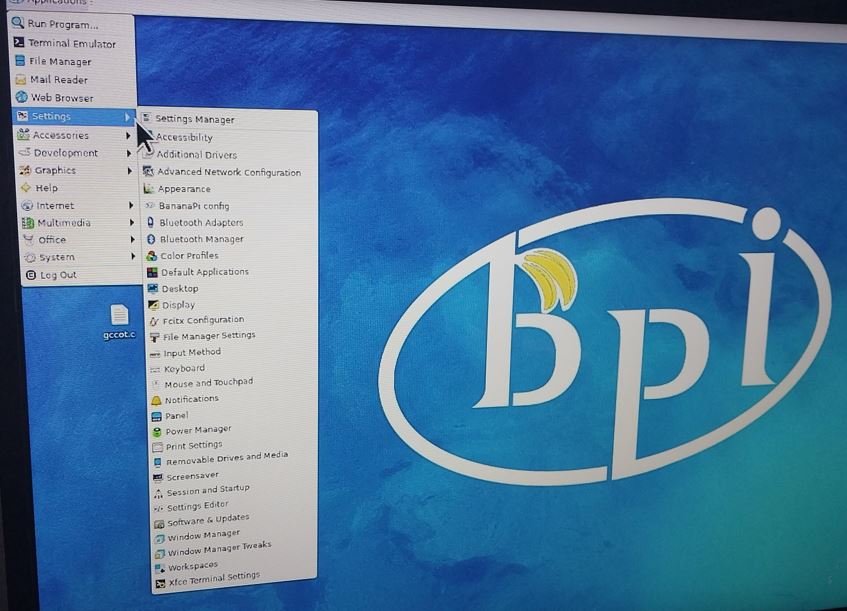Click the Web Browser globe icon
847x611 pixels.
point(22,97)
